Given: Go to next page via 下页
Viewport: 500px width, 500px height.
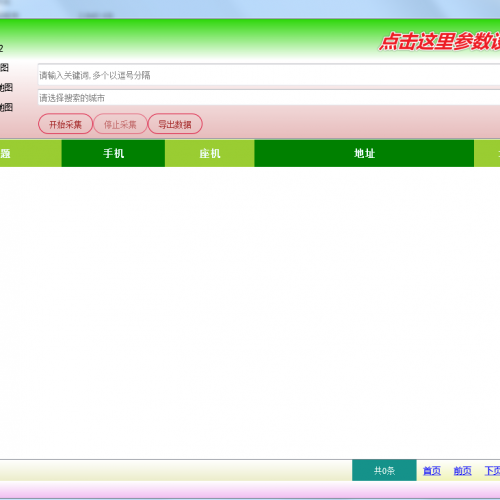Looking at the screenshot, I should coord(492,471).
